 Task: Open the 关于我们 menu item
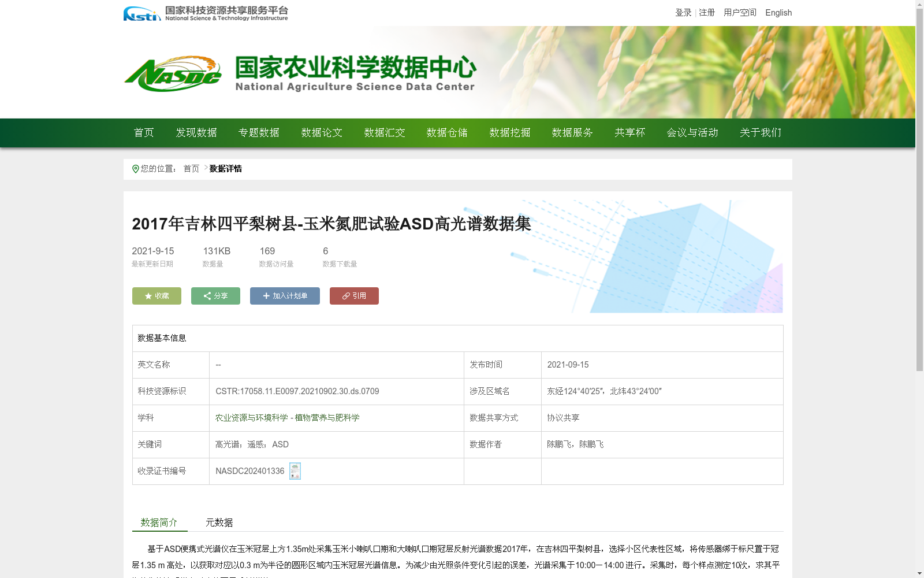point(761,133)
